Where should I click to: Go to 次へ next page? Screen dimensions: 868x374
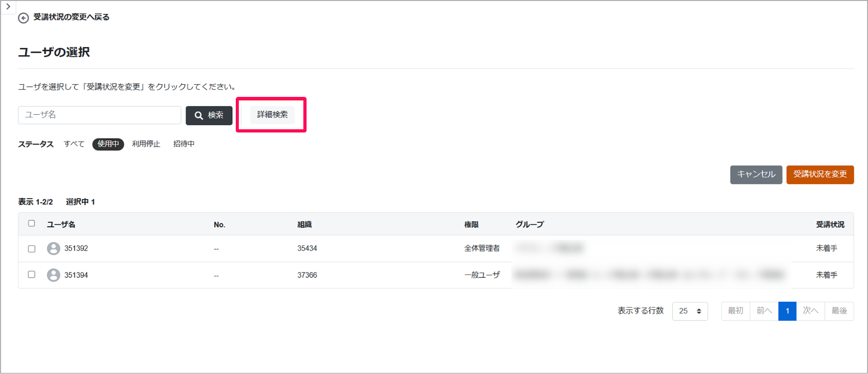810,311
